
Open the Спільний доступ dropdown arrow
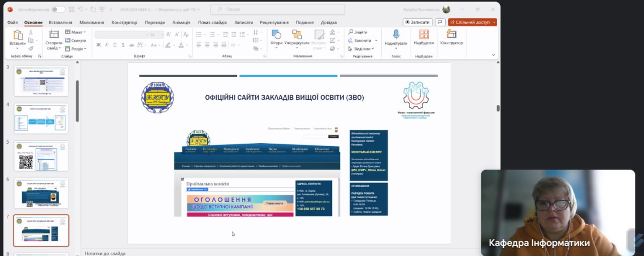click(494, 22)
